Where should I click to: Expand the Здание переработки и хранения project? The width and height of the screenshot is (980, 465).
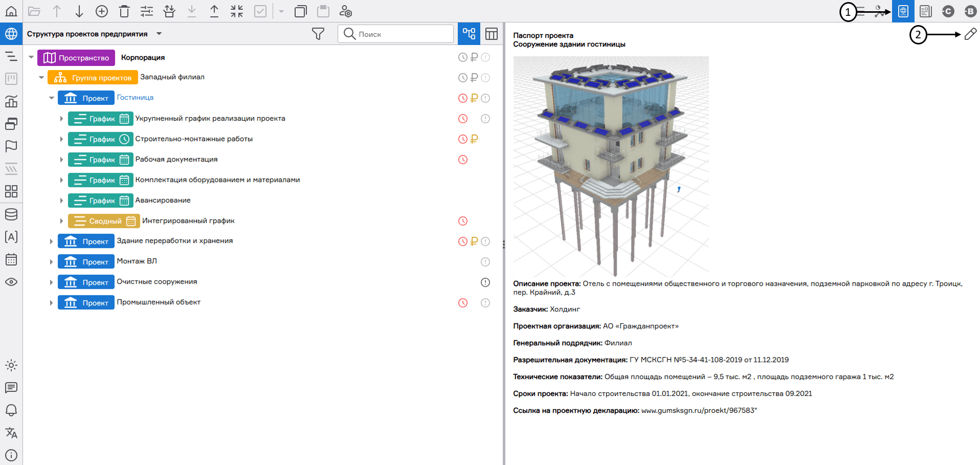52,241
